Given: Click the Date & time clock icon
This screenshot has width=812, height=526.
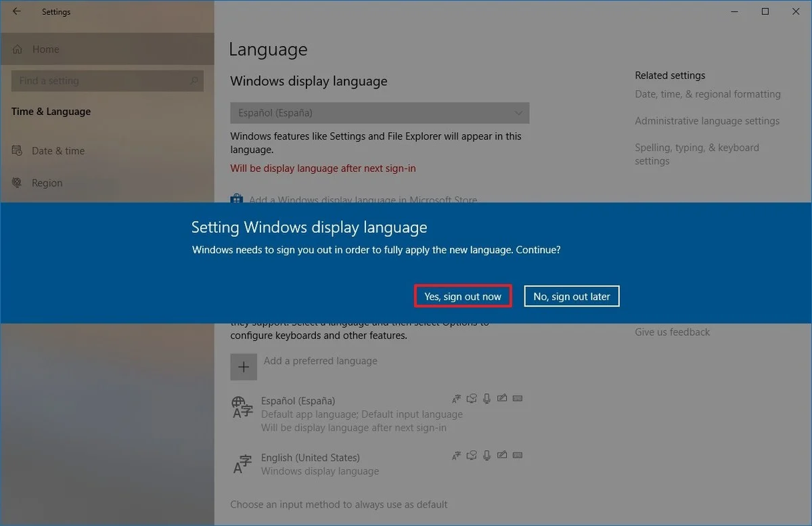Looking at the screenshot, I should [18, 151].
